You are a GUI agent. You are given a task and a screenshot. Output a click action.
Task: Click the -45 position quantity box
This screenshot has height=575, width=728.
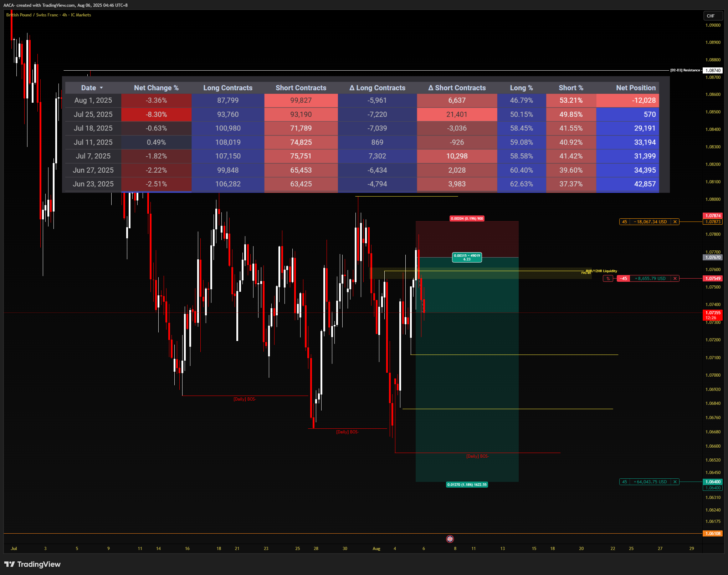click(623, 279)
